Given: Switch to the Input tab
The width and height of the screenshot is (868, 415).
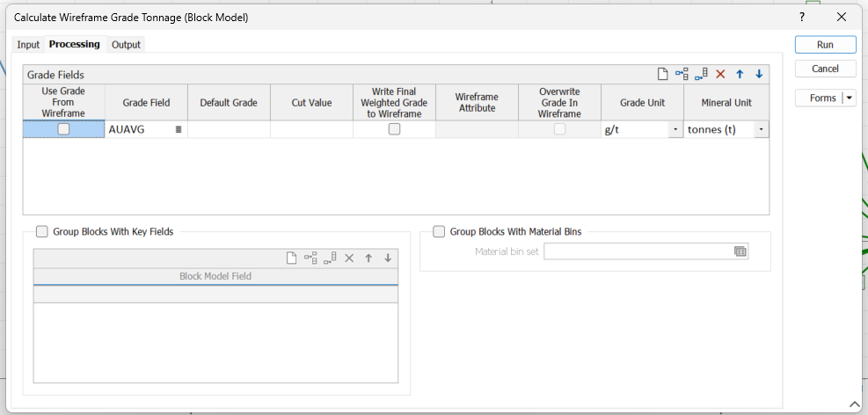Looking at the screenshot, I should tap(28, 45).
